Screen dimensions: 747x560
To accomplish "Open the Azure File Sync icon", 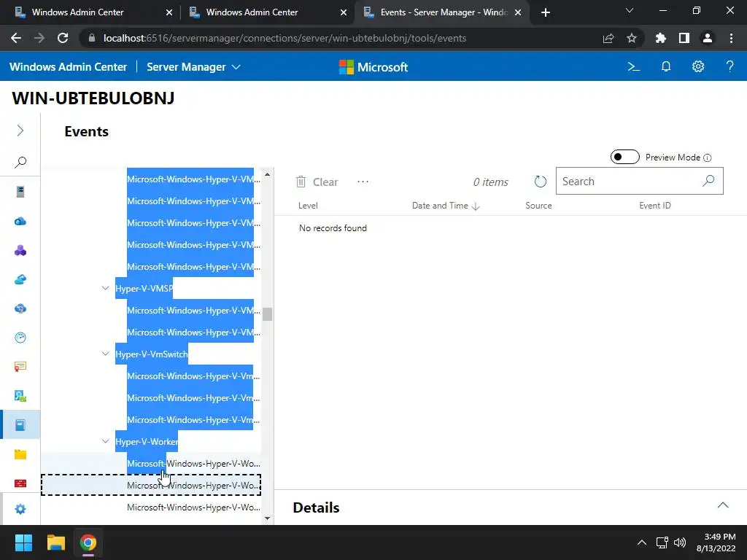I will tap(20, 308).
